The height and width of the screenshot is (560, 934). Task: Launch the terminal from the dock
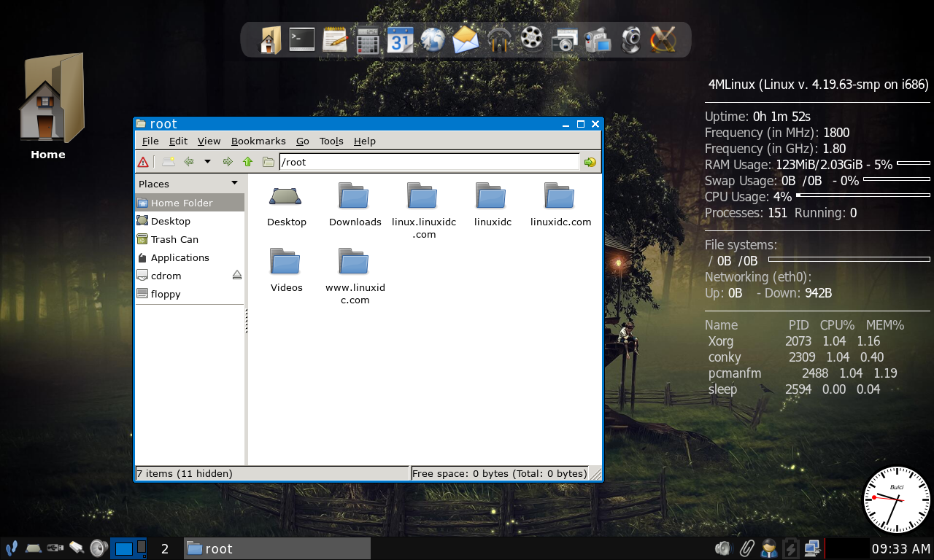pyautogui.click(x=301, y=39)
